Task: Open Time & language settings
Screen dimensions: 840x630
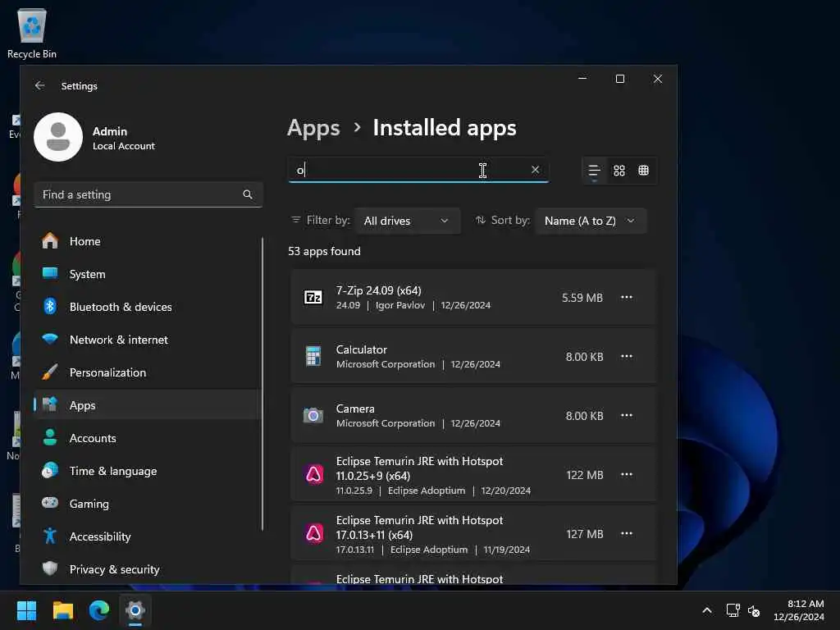Action: 148,471
